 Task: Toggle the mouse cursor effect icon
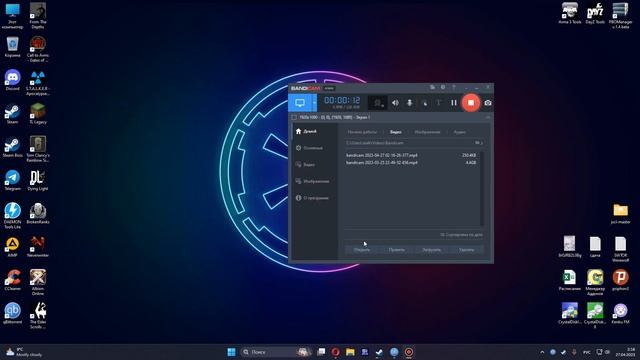(x=424, y=103)
